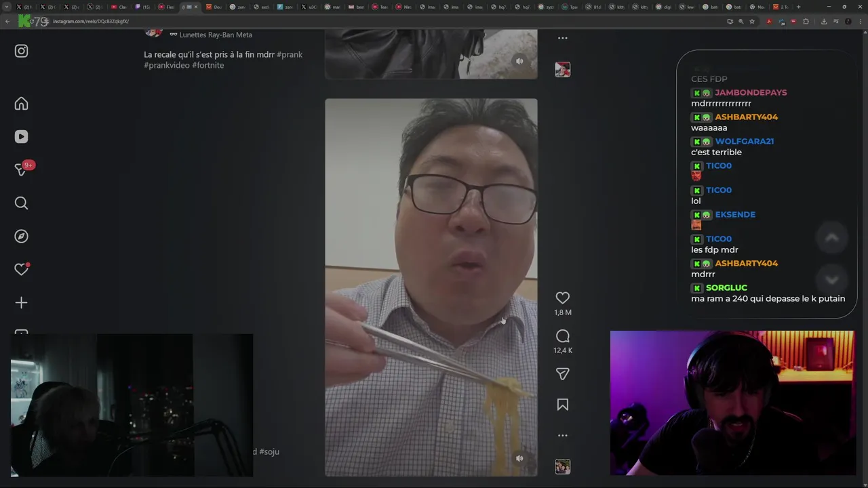Click the 12,4 K comments count
The height and width of the screenshot is (488, 868).
click(563, 350)
